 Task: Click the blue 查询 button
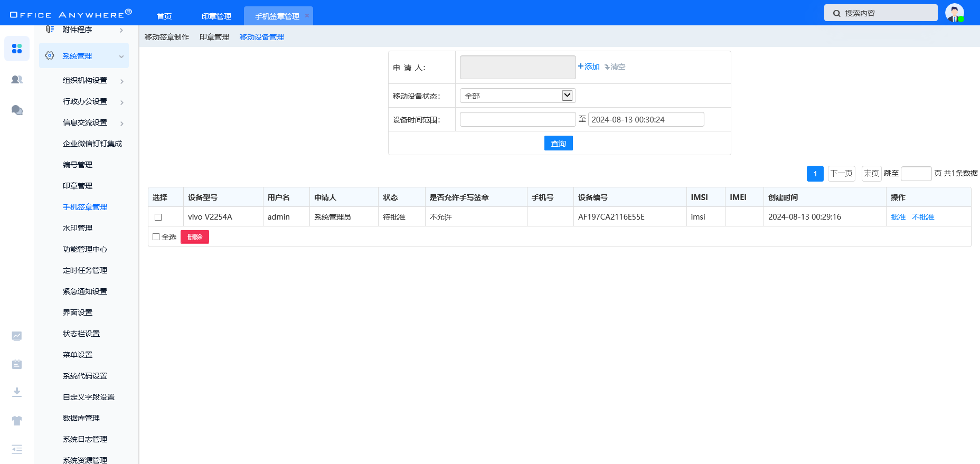(x=558, y=143)
